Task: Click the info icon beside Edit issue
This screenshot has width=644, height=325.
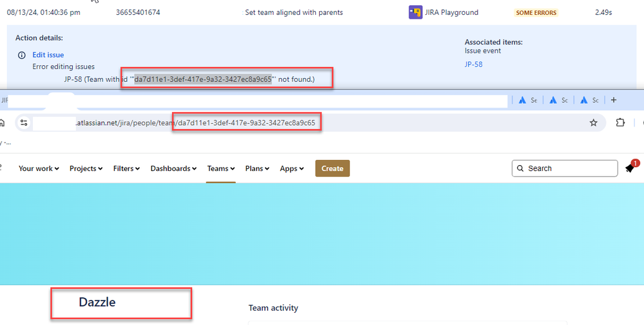Action: 22,55
